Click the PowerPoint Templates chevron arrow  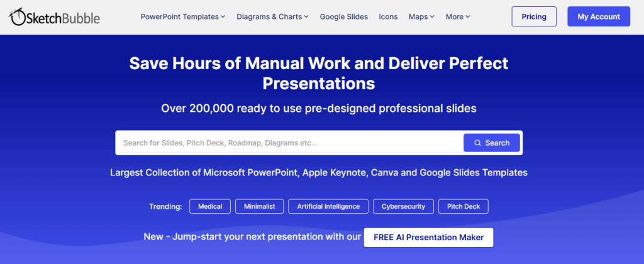(223, 17)
